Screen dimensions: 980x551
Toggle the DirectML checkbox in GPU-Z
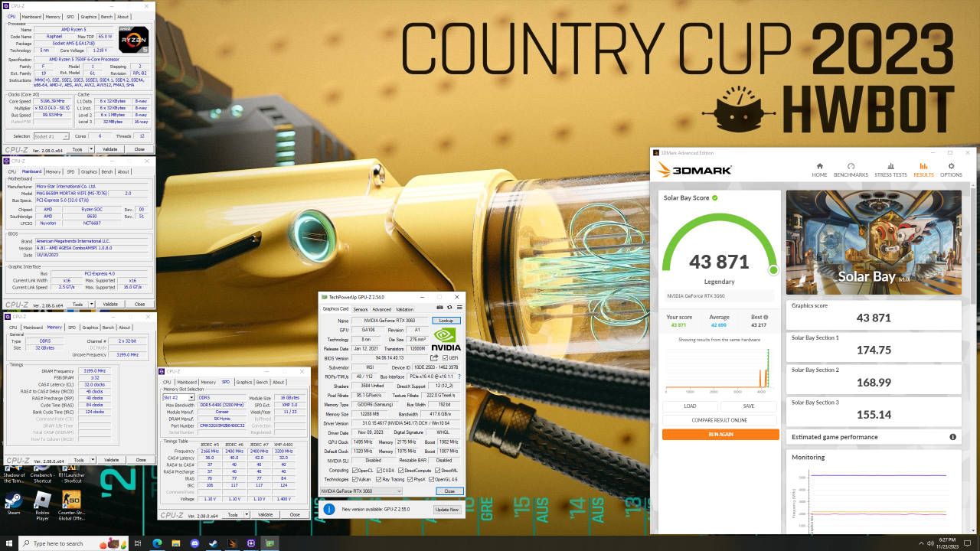pyautogui.click(x=437, y=470)
